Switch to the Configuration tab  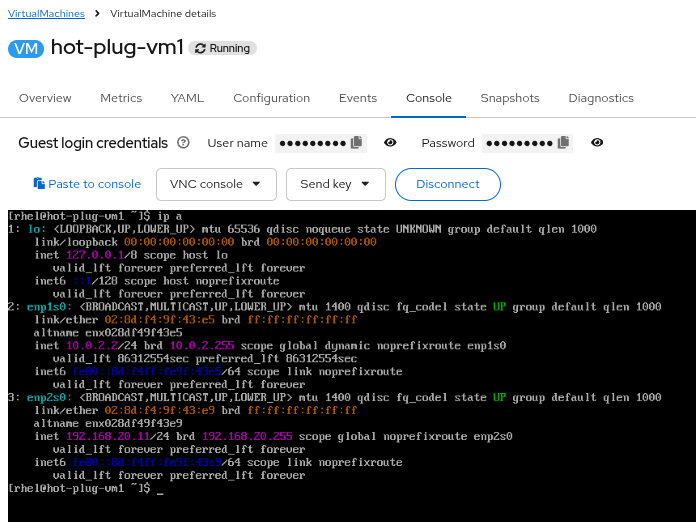[x=271, y=98]
